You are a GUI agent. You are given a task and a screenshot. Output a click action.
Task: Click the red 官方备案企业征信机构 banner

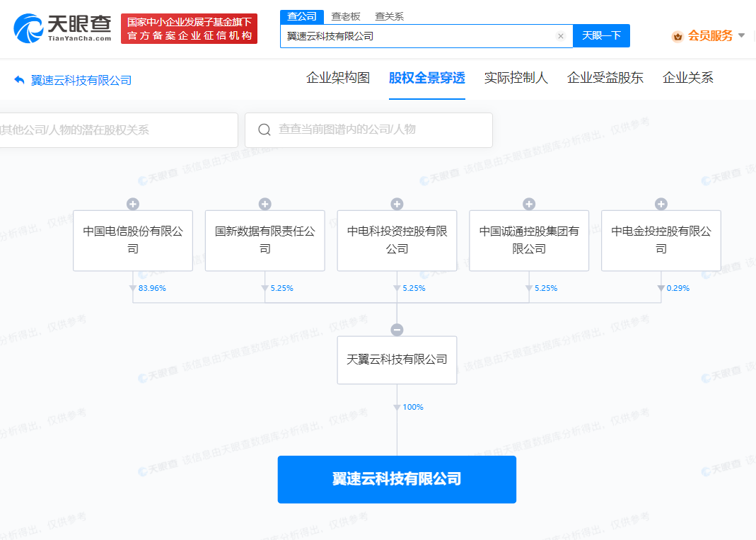click(x=189, y=29)
